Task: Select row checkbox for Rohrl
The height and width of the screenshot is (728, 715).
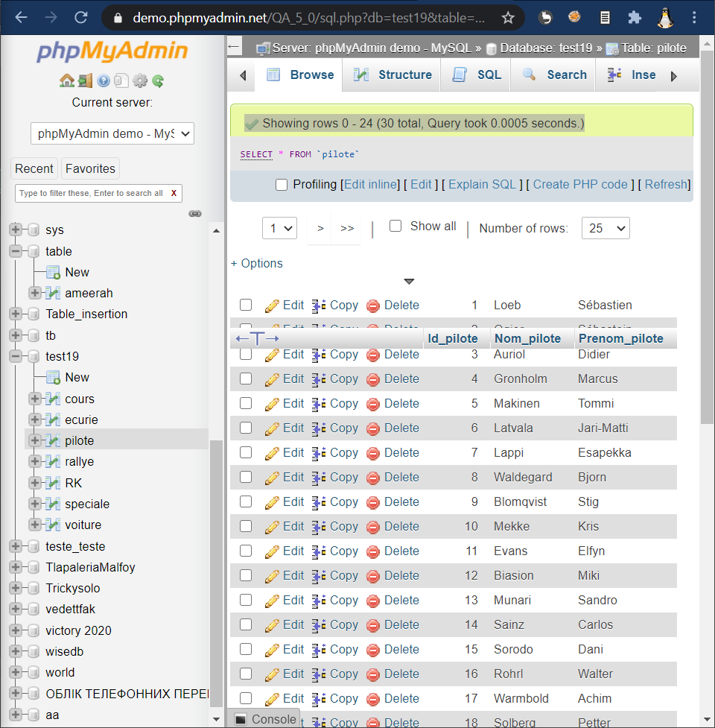Action: point(246,674)
